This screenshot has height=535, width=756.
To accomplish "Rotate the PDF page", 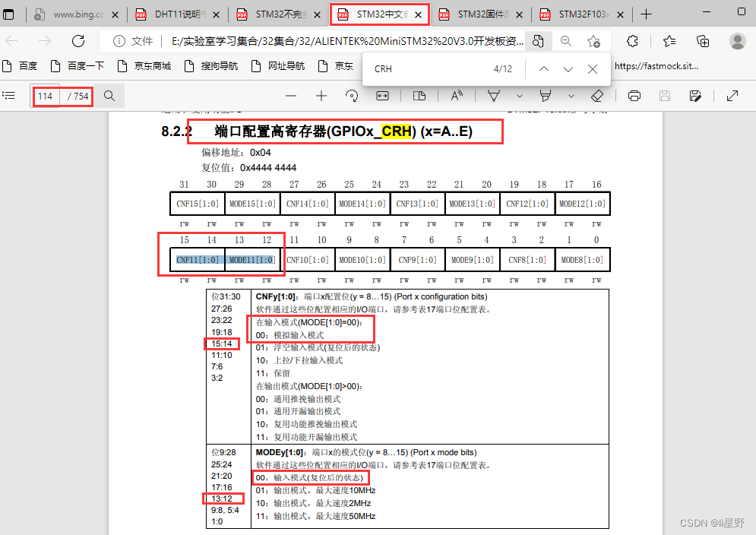I will click(x=352, y=96).
